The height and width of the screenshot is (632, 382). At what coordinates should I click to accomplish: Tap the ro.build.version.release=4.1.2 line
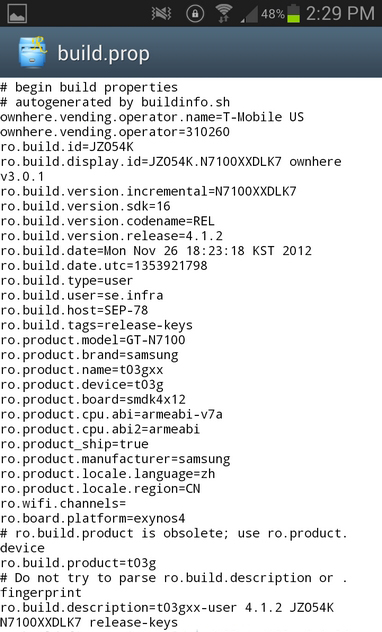111,236
